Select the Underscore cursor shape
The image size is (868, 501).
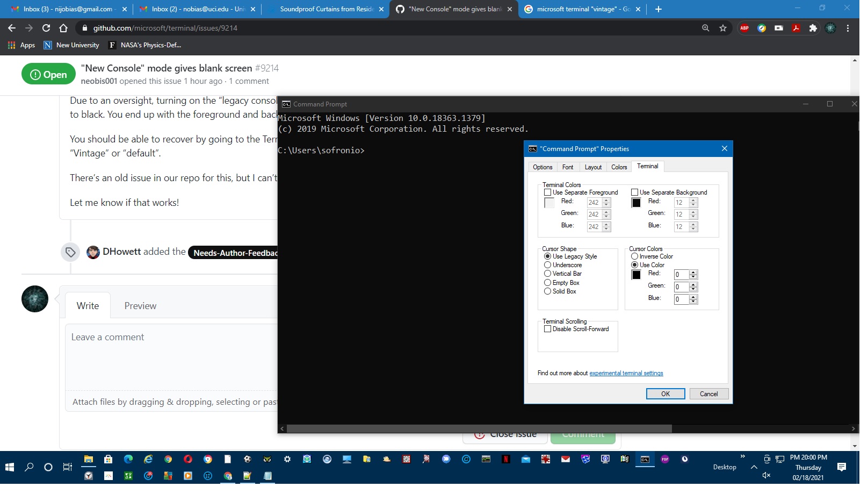547,265
